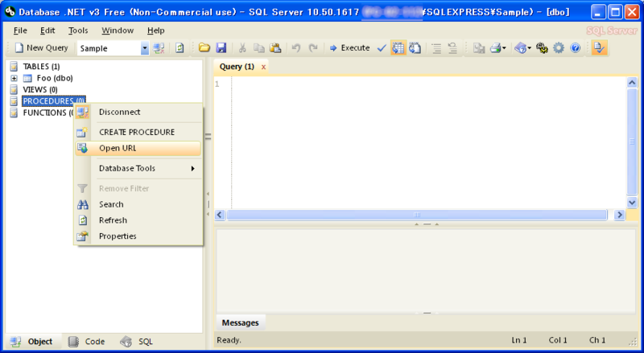The image size is (644, 353).
Task: Open the printer dropdown arrow
Action: click(x=504, y=48)
